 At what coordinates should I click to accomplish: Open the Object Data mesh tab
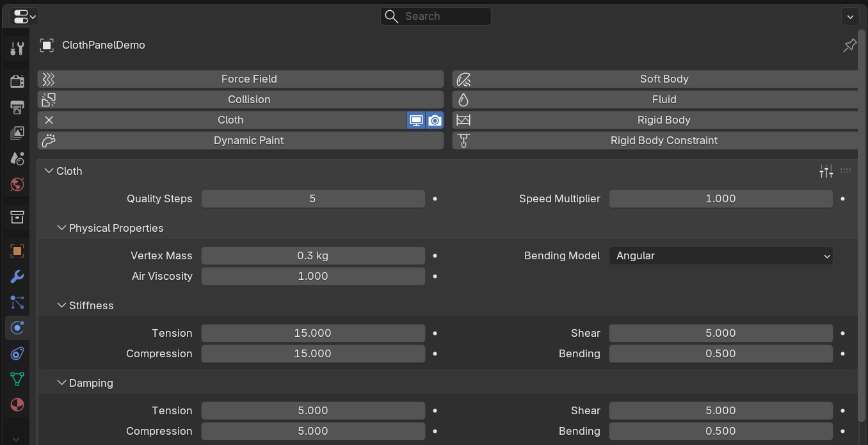(x=17, y=379)
